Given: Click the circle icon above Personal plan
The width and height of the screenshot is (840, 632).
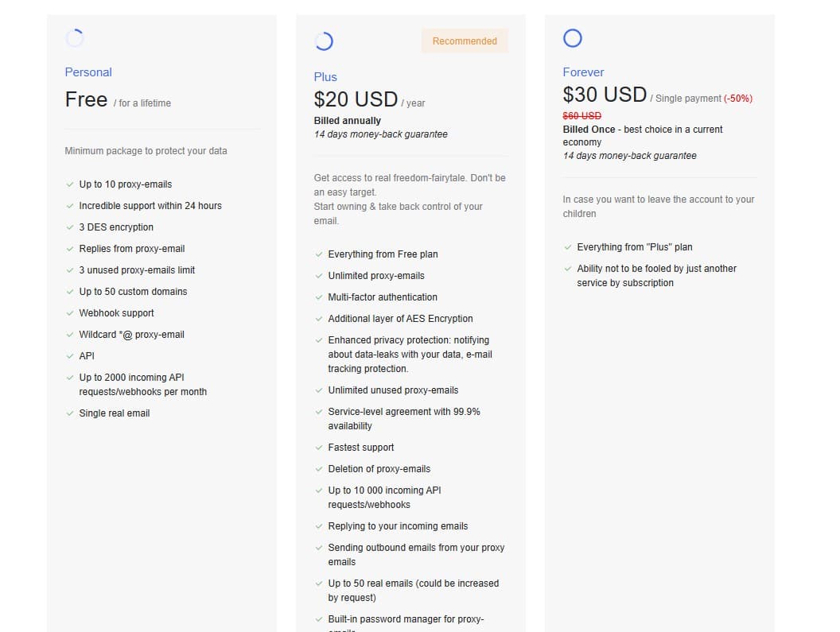Looking at the screenshot, I should pos(74,37).
